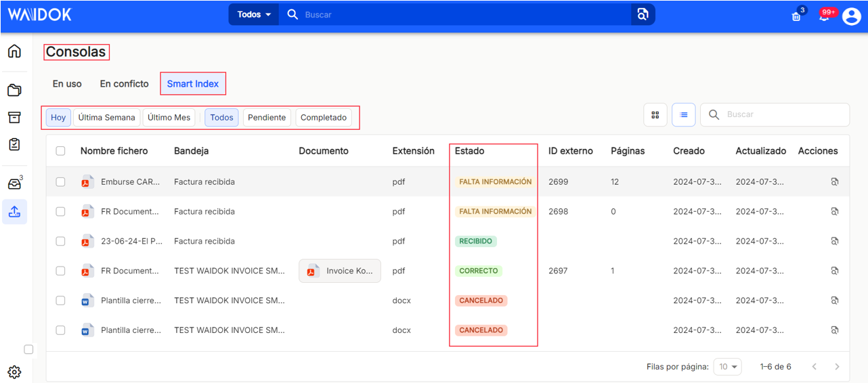The image size is (868, 383).
Task: Switch to the En conficto tab
Action: pyautogui.click(x=124, y=84)
